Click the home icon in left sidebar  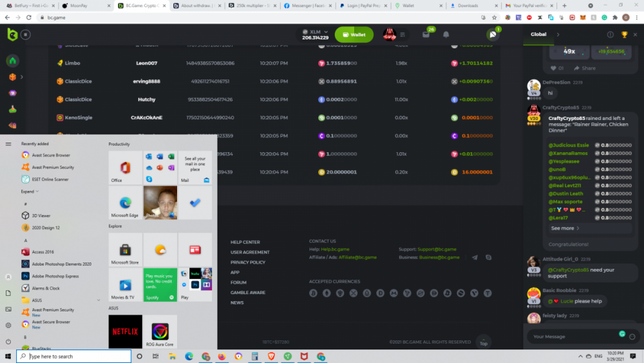click(12, 61)
